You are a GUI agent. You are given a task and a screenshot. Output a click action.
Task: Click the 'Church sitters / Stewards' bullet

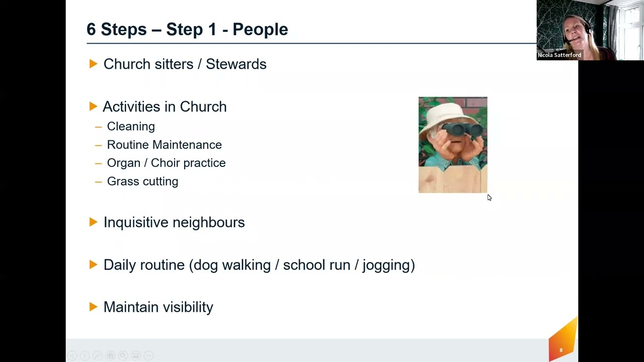[x=185, y=64]
